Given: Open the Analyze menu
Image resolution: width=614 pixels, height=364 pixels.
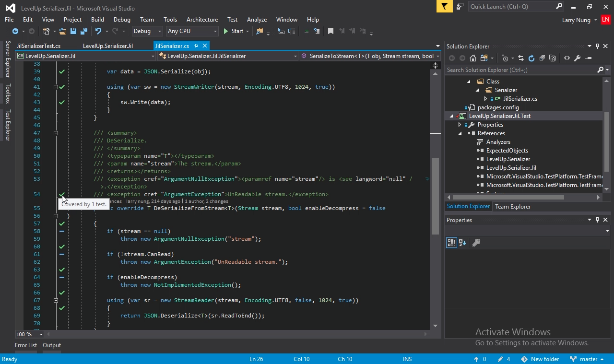Looking at the screenshot, I should [x=257, y=20].
